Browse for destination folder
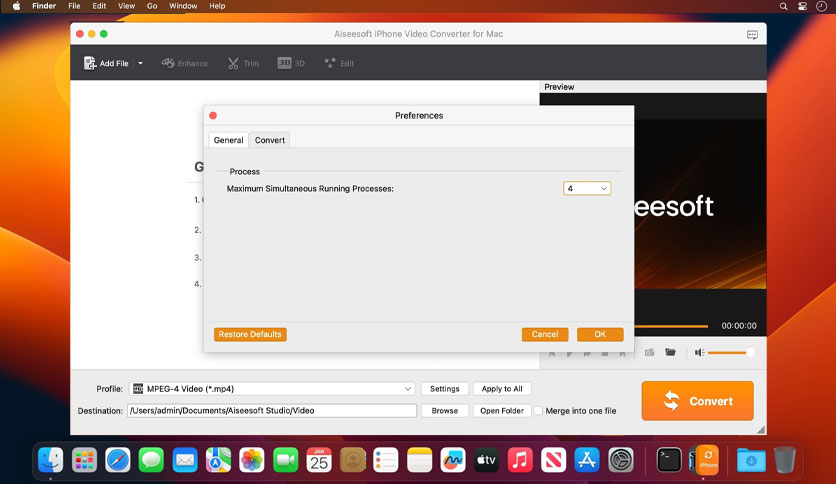The image size is (836, 484). coord(445,410)
